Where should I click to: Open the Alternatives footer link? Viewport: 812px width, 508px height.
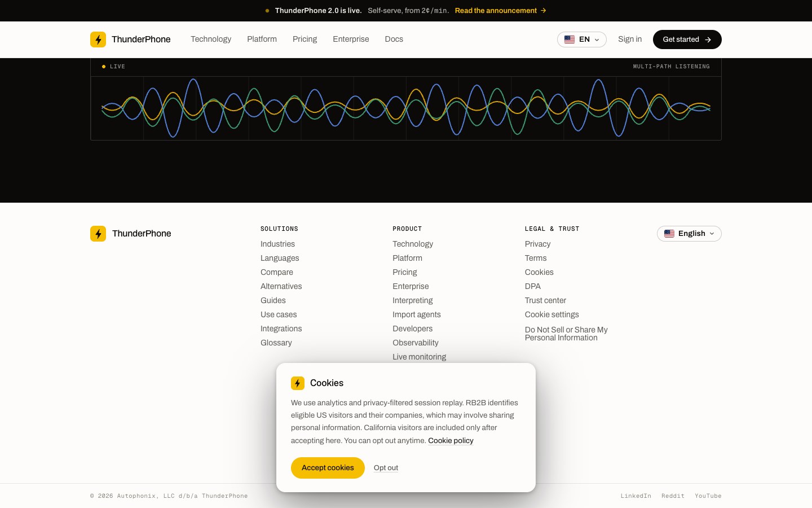(x=281, y=286)
